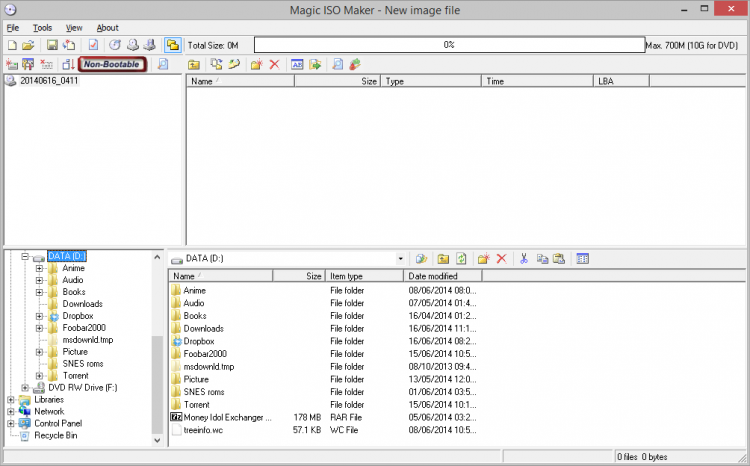Screen dimensions: 750x466
Task: Click the Non-Bootable button
Action: coord(112,64)
